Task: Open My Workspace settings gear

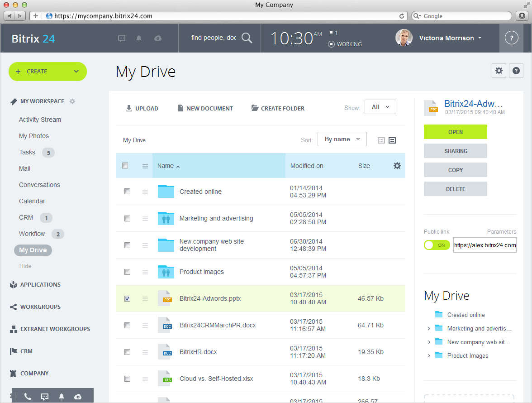Action: click(72, 101)
